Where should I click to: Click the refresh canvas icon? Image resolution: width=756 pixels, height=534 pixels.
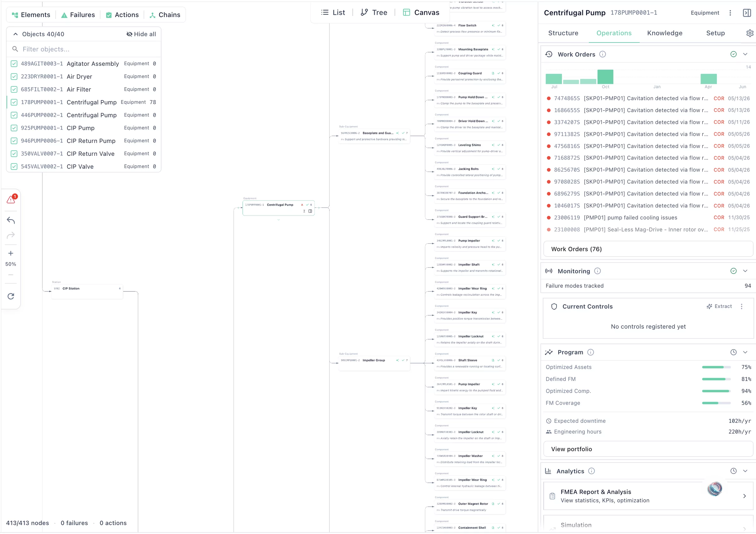point(11,297)
